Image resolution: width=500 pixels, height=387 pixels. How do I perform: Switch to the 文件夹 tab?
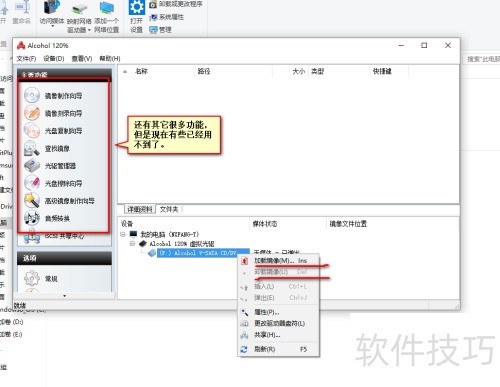tap(169, 209)
